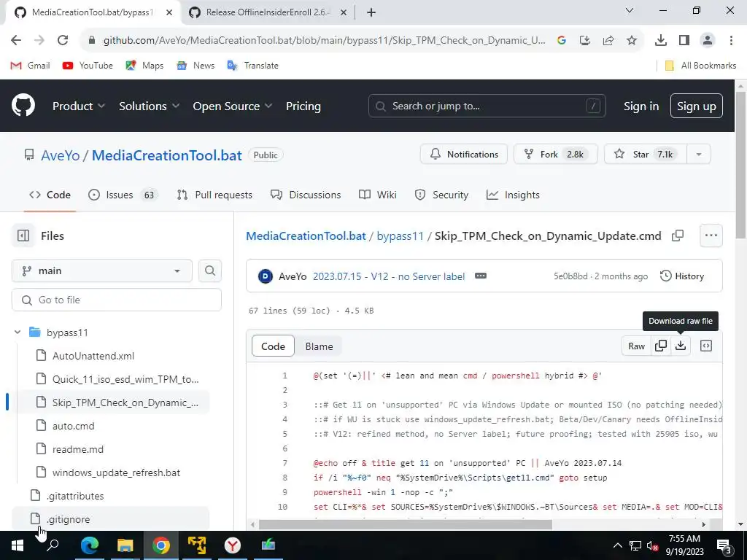Viewport: 747px width, 560px height.
Task: Open the 2023.07.15 - V12 commit link
Action: pos(389,276)
